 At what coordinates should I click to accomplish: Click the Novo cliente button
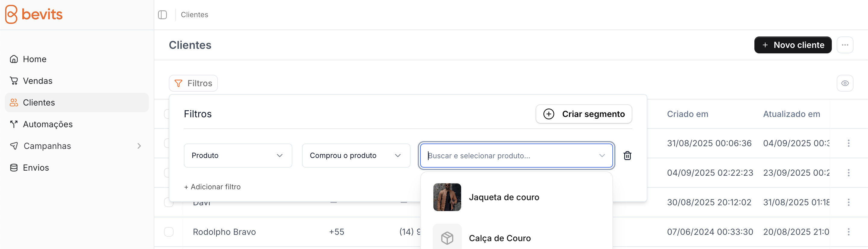coord(793,45)
